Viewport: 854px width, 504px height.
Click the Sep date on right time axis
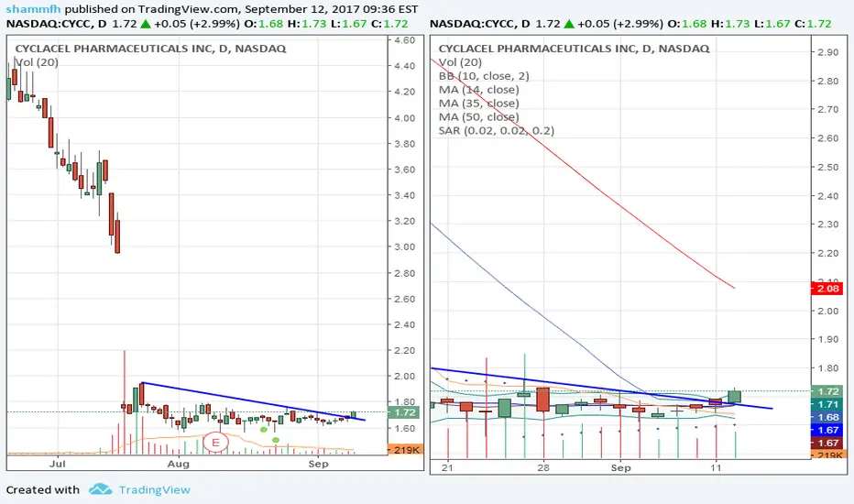click(620, 467)
